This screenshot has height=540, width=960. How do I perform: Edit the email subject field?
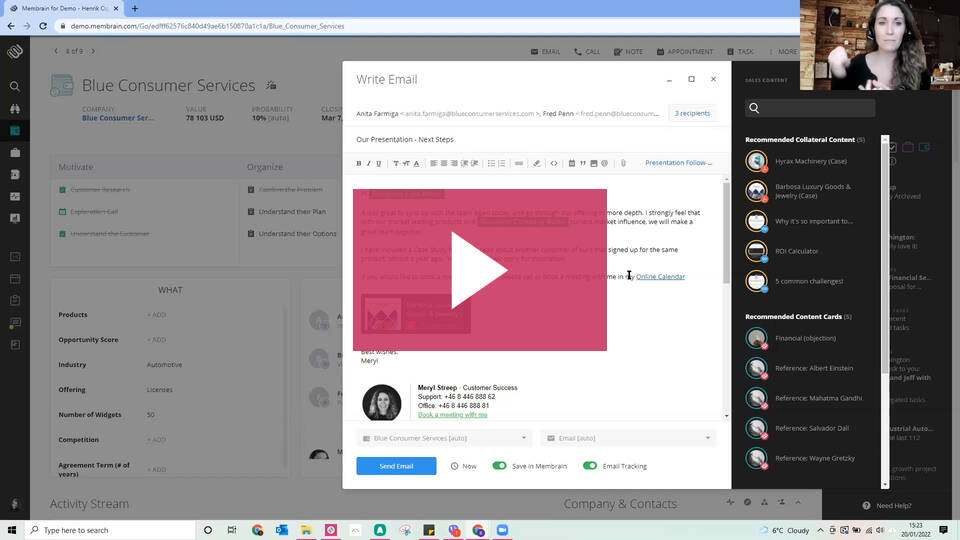pyautogui.click(x=536, y=140)
